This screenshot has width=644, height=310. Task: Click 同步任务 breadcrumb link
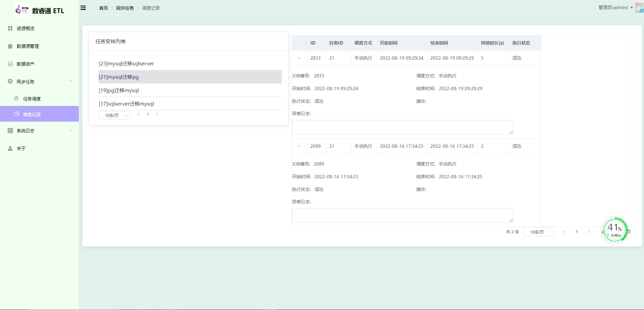[125, 8]
